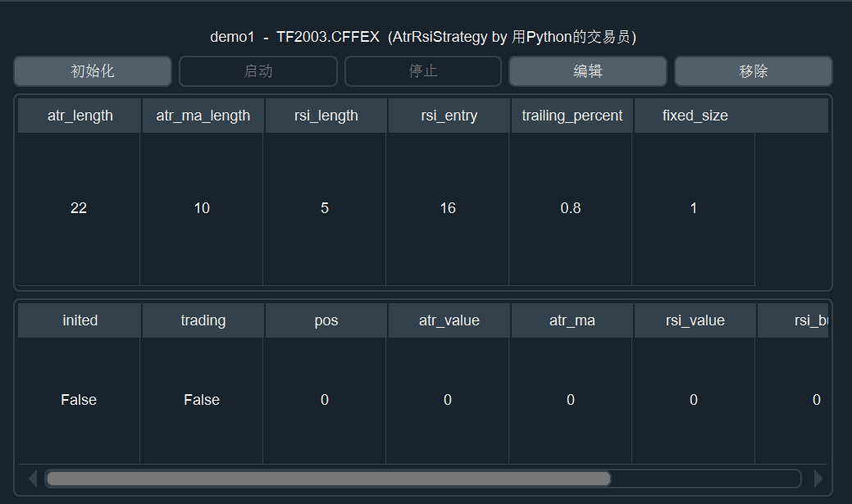Click the pos column header
The height and width of the screenshot is (504, 852).
pos(326,320)
